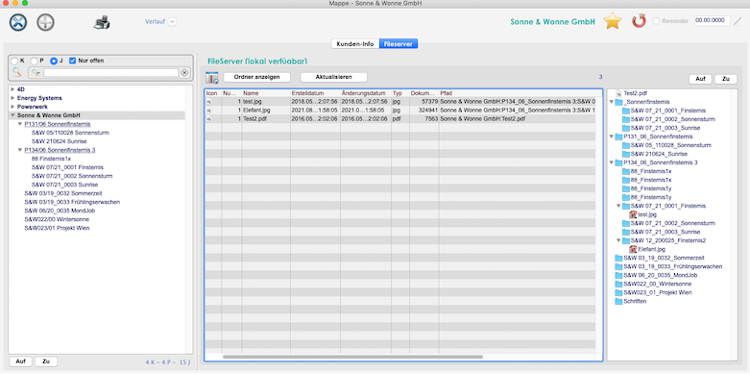Click the search options icon inside the search box
Viewport: 750px width, 375px height.
point(36,73)
